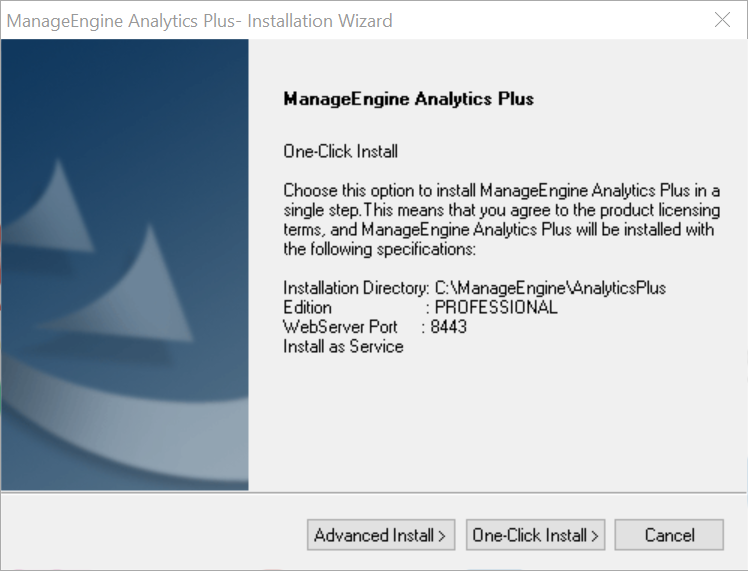748x571 pixels.
Task: Cancel the installation wizard
Action: tap(669, 535)
